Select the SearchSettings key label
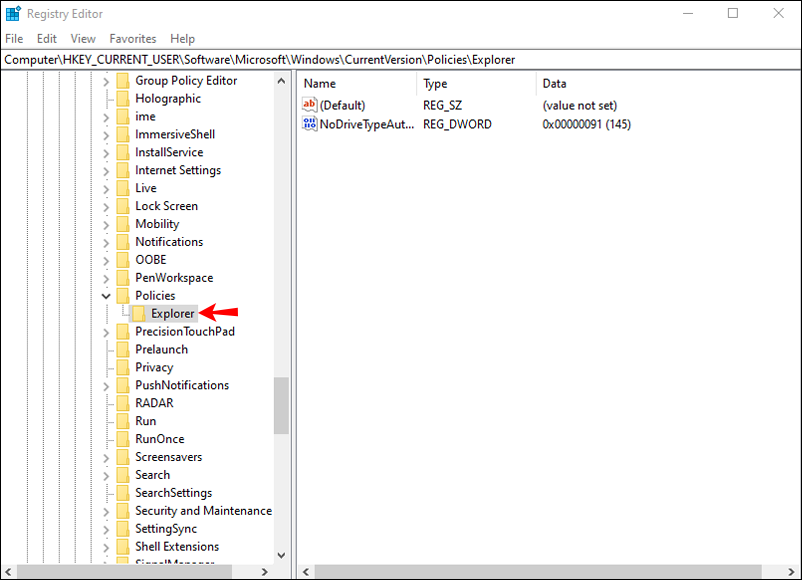Viewport: 802px width, 580px height. [x=173, y=493]
